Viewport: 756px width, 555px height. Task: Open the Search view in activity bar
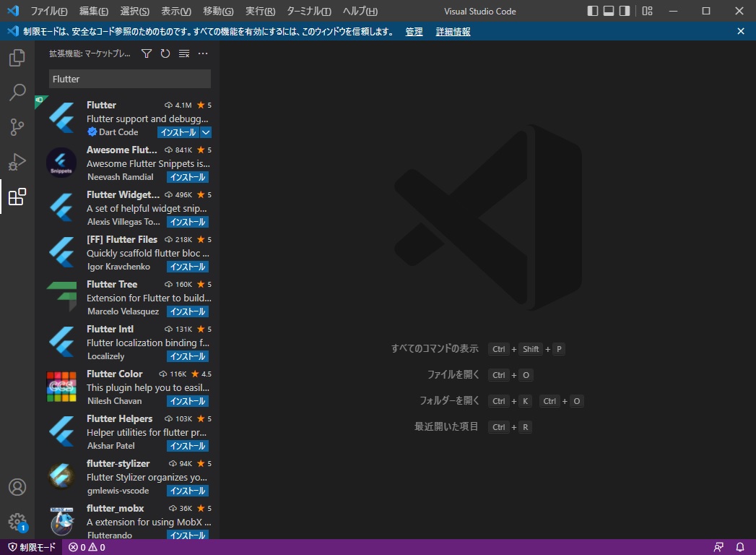(17, 92)
